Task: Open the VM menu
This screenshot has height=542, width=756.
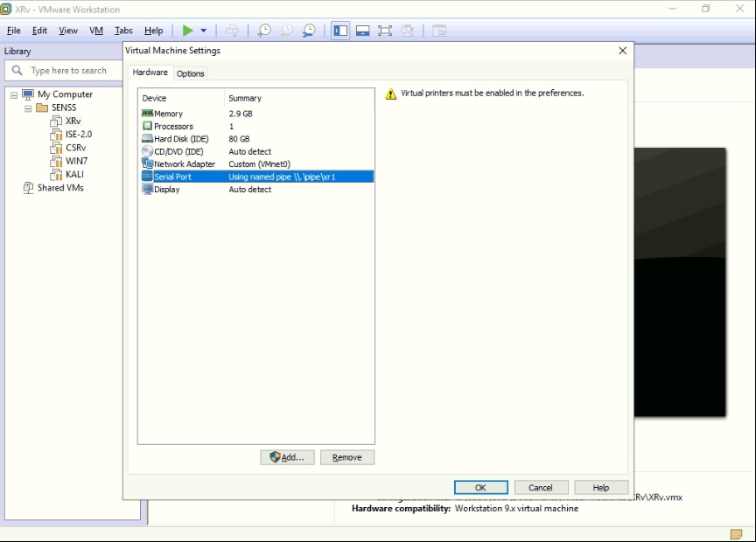Action: 96,30
